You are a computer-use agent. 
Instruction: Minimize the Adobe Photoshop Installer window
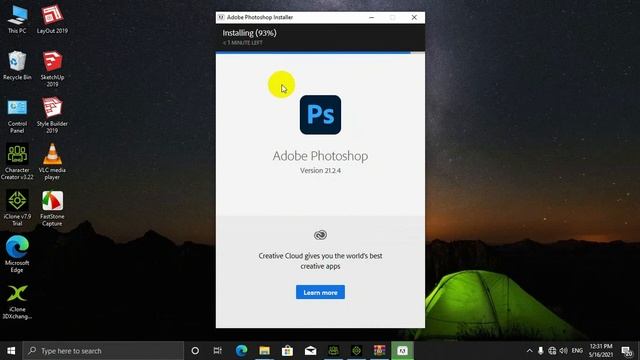click(x=371, y=18)
